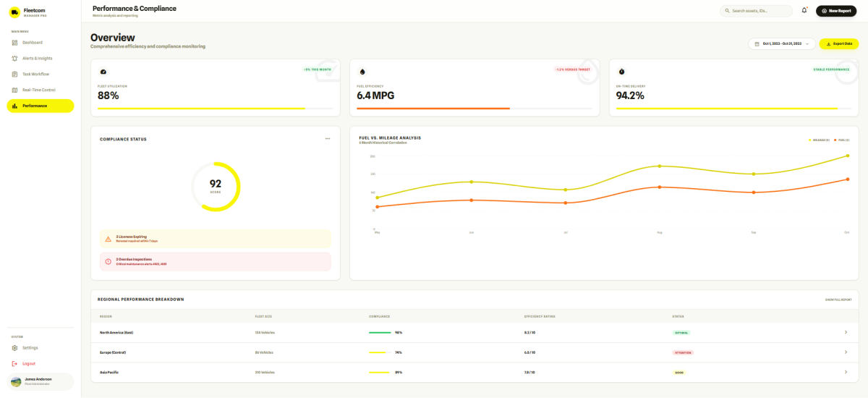The height and width of the screenshot is (398, 868).
Task: Click the search magnifier icon
Action: (726, 11)
